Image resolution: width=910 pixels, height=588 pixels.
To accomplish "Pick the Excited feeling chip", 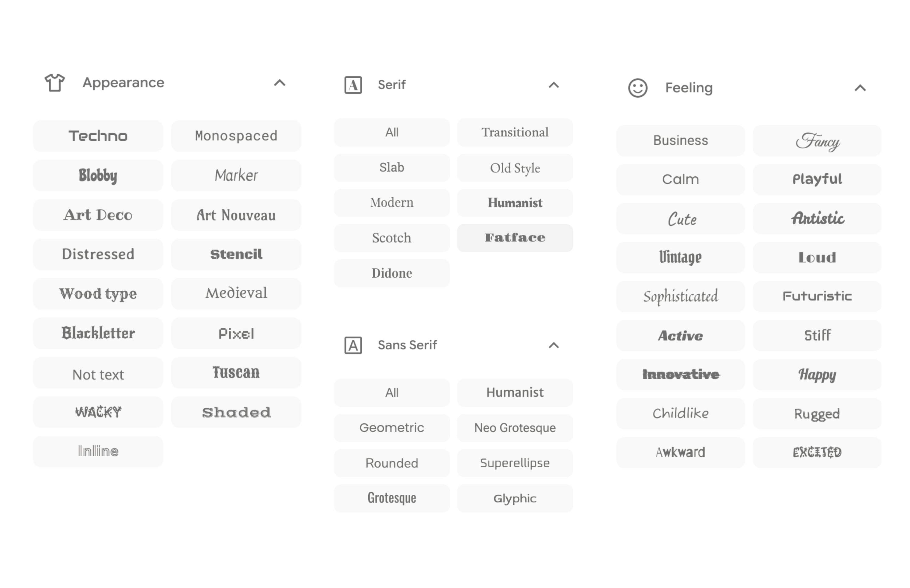I will 817,452.
